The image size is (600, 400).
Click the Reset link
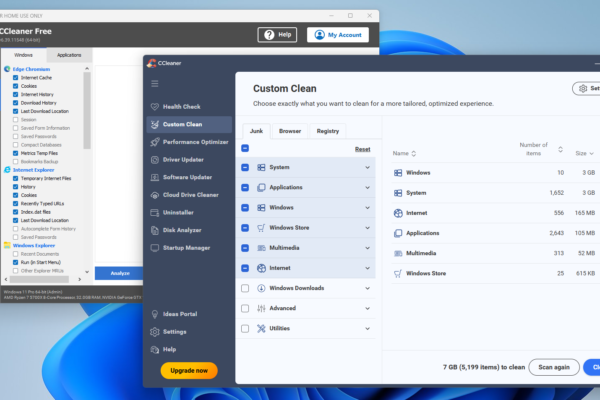(362, 149)
